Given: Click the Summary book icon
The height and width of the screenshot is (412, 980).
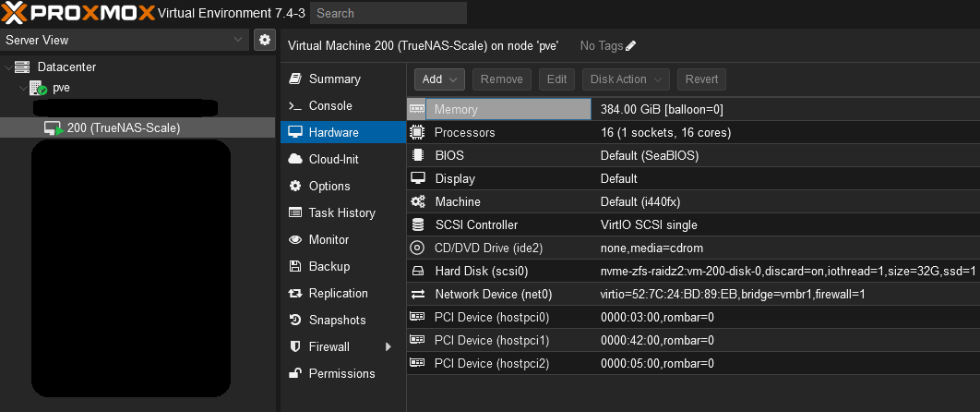Looking at the screenshot, I should tap(294, 79).
